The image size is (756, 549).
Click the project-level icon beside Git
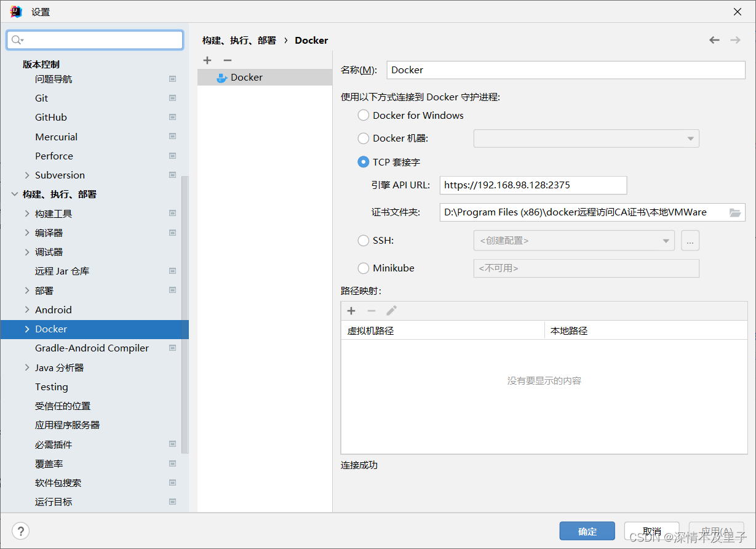pos(173,98)
